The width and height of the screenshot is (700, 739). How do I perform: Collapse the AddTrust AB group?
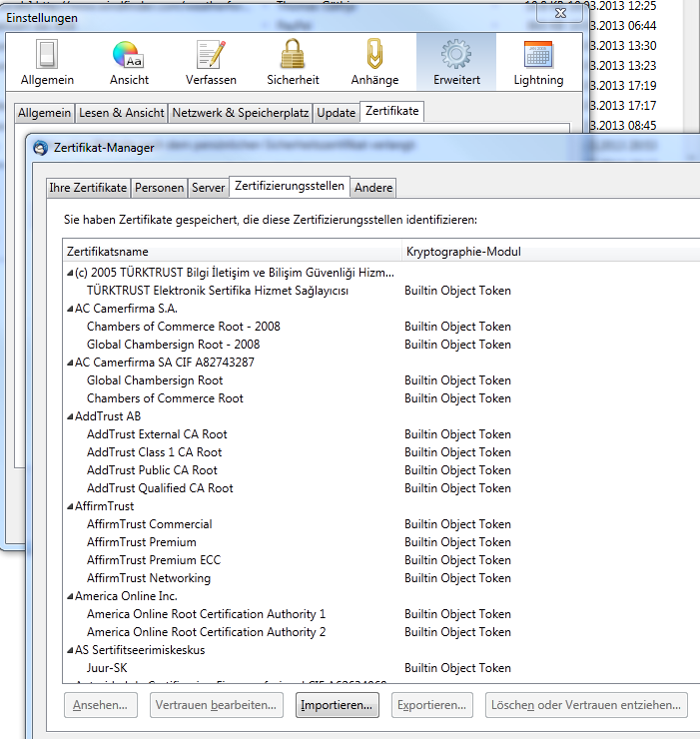(x=70, y=416)
